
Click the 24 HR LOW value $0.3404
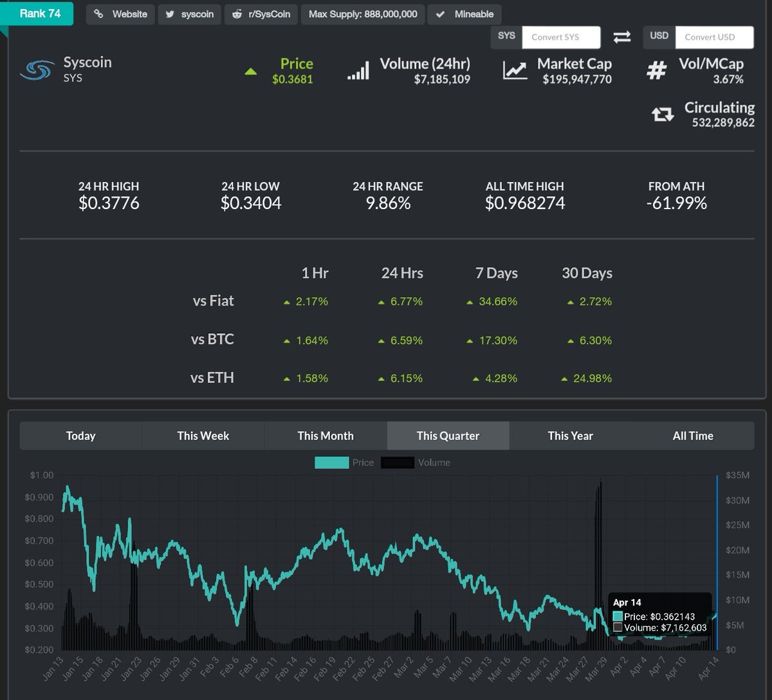tap(251, 203)
